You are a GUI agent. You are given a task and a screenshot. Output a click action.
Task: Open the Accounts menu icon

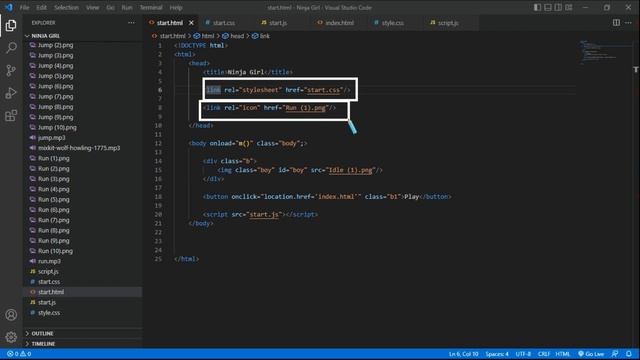tap(11, 315)
